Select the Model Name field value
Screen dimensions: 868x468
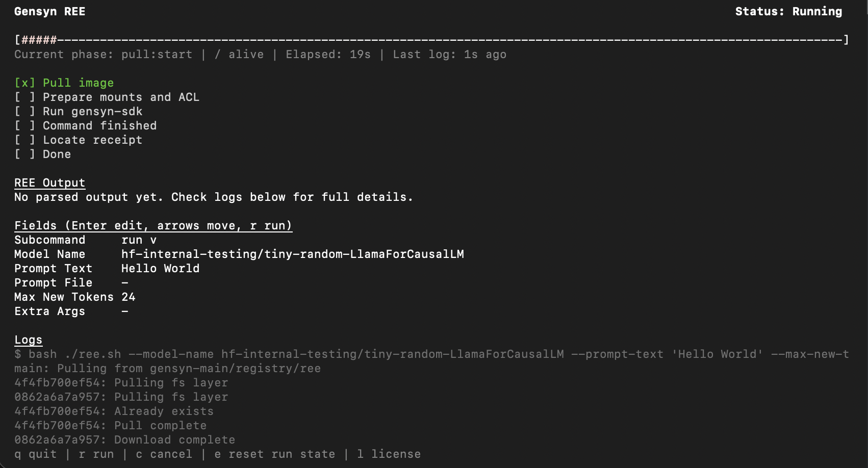(x=292, y=254)
